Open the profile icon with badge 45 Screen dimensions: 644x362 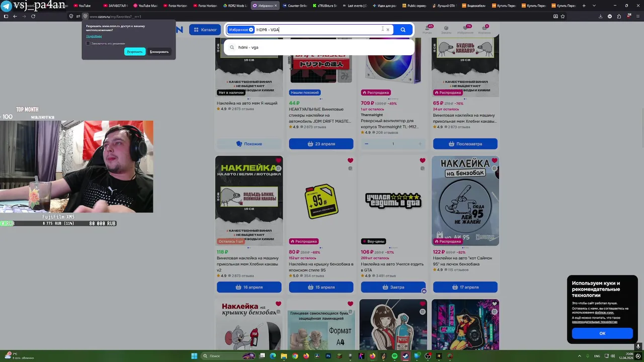[428, 29]
